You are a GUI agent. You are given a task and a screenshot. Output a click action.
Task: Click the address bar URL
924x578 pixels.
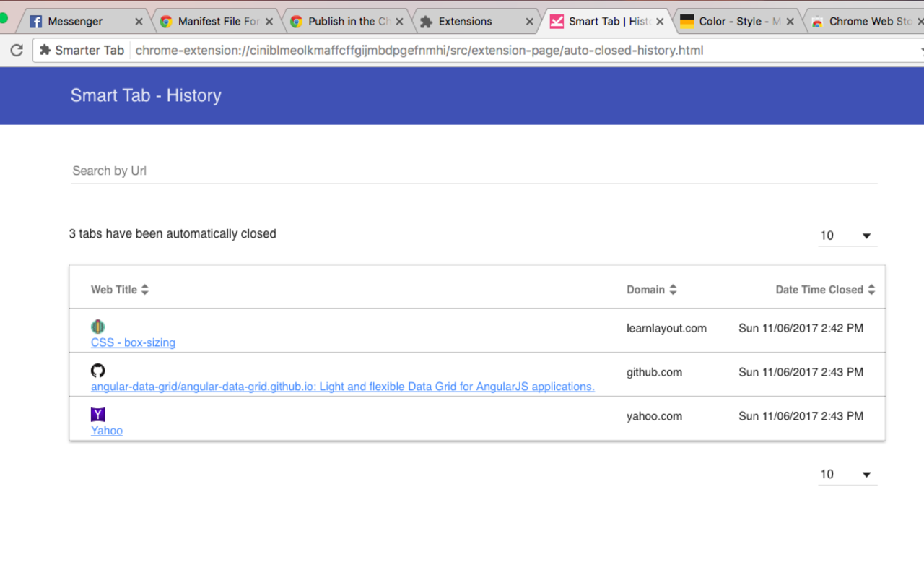[419, 51]
